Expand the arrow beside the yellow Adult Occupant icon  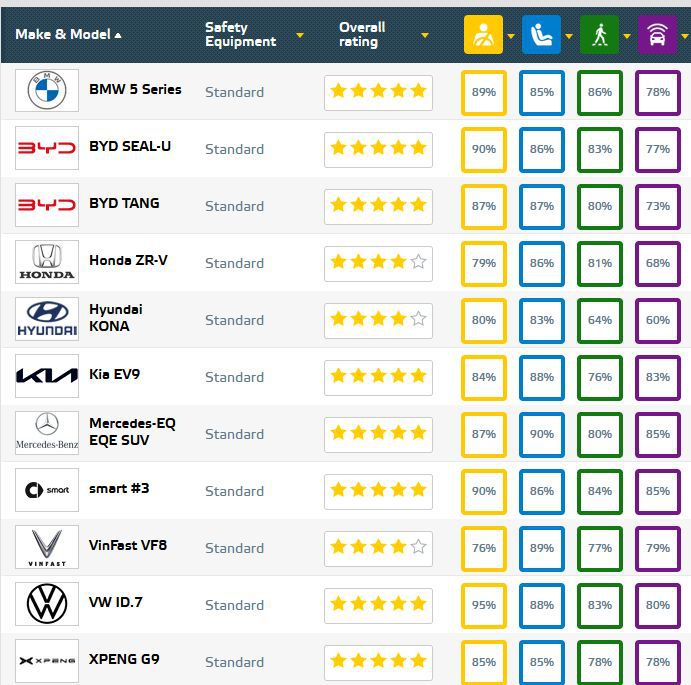click(x=511, y=36)
